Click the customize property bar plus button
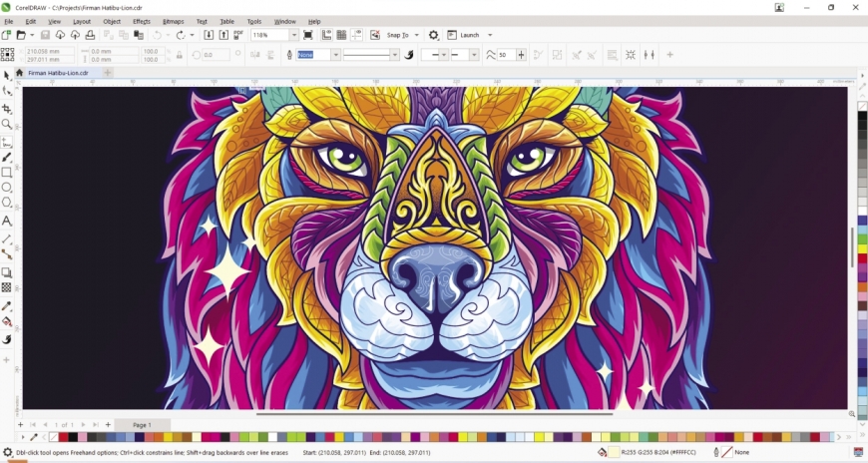 [x=669, y=54]
